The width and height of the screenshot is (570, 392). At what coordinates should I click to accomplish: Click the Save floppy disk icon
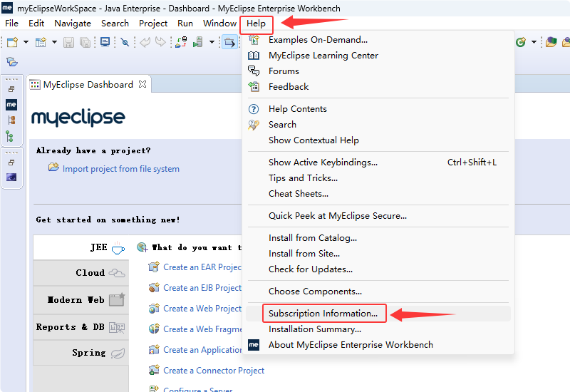(68, 42)
